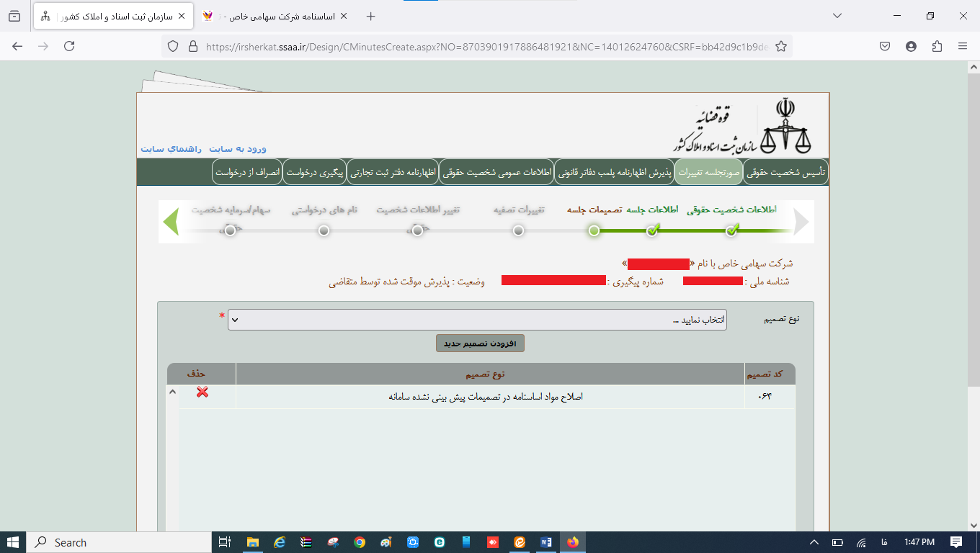Open Snipping Tool from the taskbar
This screenshot has height=553, width=980.
click(333, 542)
